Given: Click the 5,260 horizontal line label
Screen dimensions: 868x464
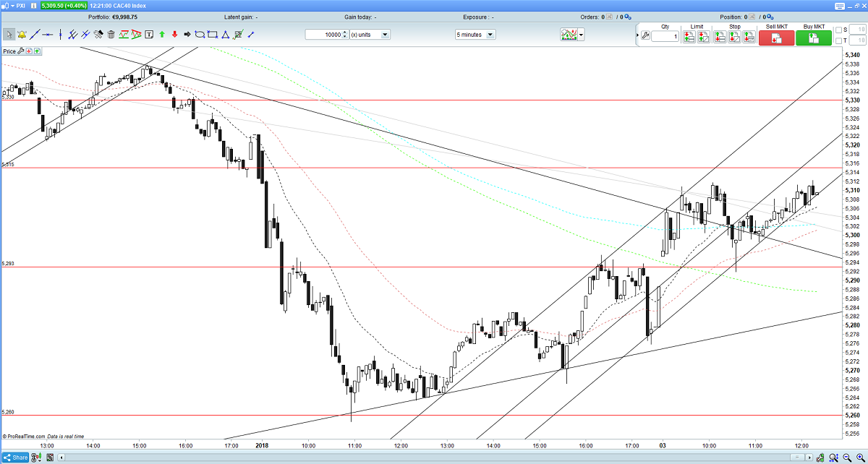Looking at the screenshot, I should (7, 412).
